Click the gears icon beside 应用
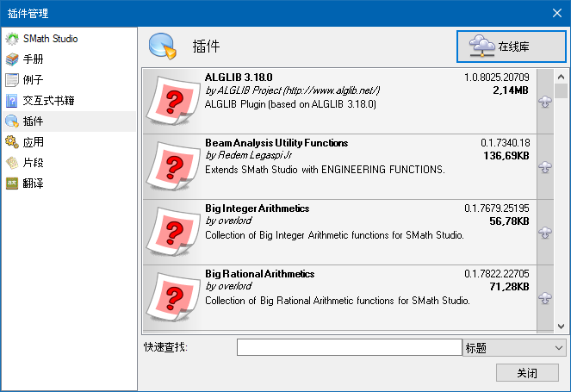The width and height of the screenshot is (571, 392). 12,142
